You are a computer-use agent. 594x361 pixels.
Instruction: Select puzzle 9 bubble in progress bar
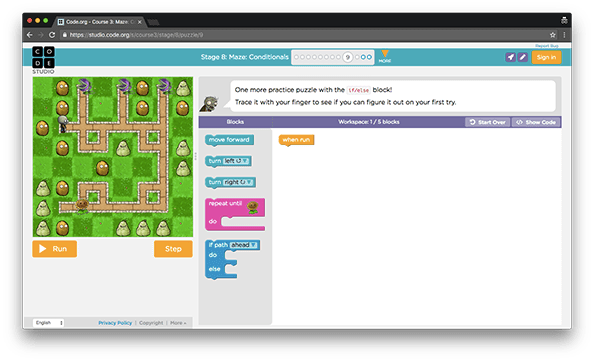click(347, 57)
